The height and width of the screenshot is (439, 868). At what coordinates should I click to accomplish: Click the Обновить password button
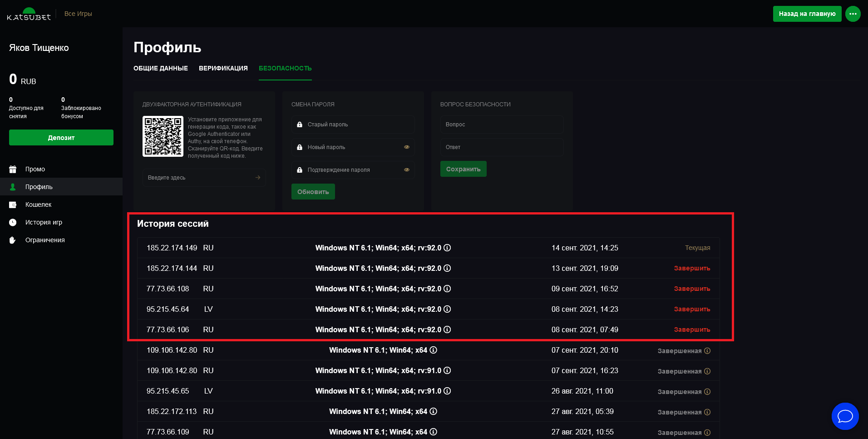coord(313,192)
